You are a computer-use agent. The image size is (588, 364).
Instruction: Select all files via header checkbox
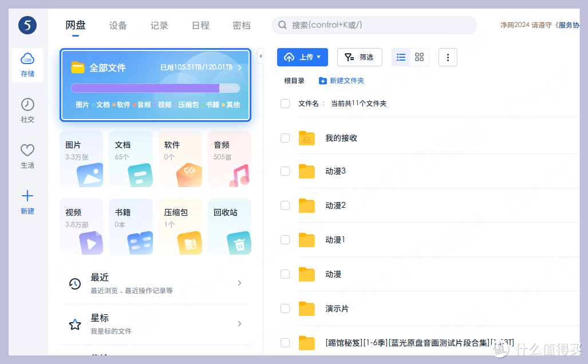pos(285,104)
